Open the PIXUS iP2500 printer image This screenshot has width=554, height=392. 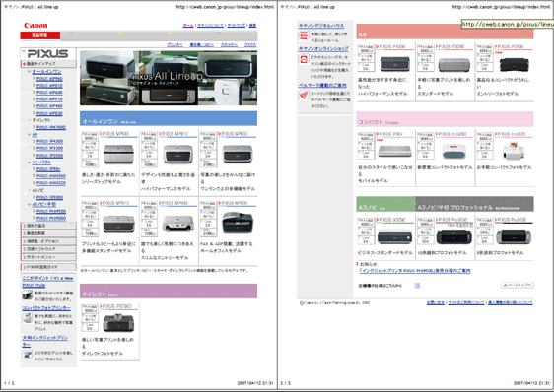coord(514,64)
